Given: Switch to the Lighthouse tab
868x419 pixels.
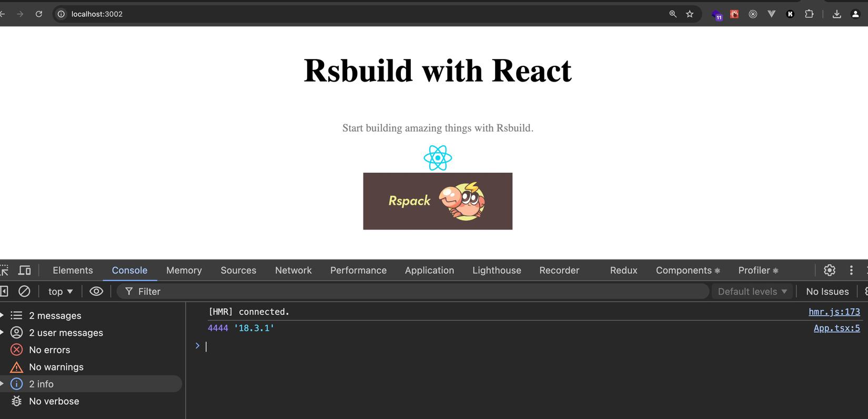Looking at the screenshot, I should 497,270.
